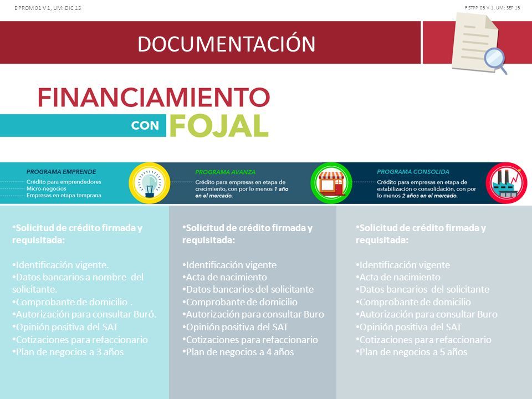The image size is (532, 399).
Task: Click the document with magnifier icon
Action: coord(479,43)
